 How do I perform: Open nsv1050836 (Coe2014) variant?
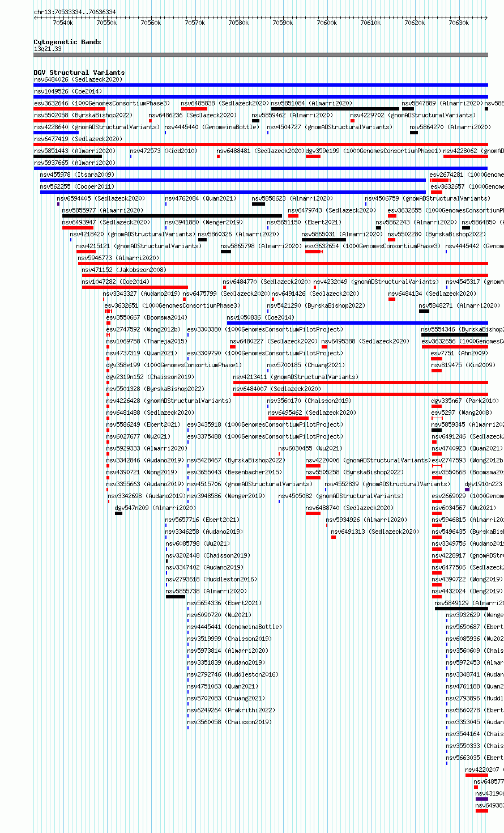[x=260, y=317]
